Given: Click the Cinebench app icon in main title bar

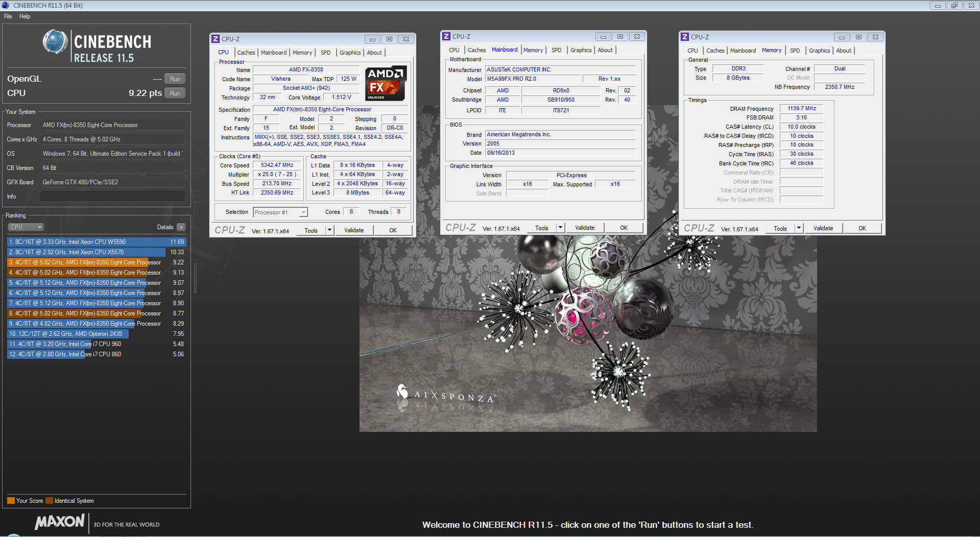Looking at the screenshot, I should point(6,5).
